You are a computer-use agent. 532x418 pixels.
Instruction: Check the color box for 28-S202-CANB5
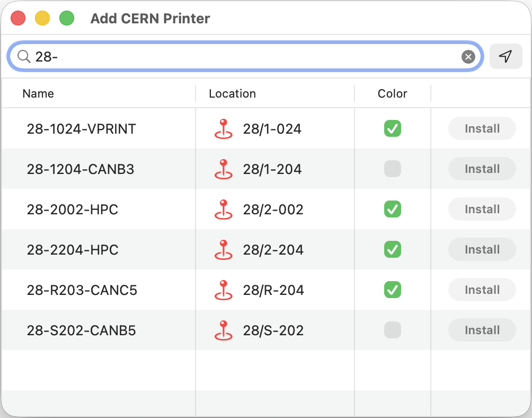click(392, 330)
